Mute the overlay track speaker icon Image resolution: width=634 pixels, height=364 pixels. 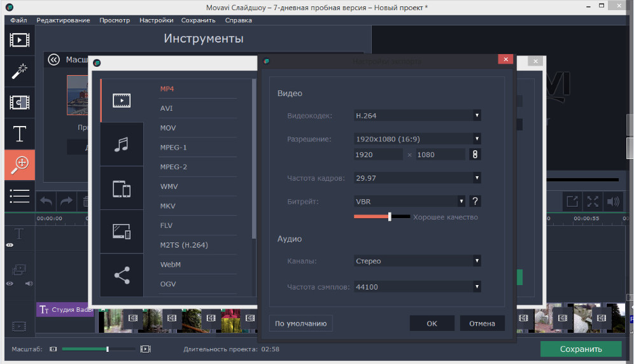pos(29,284)
